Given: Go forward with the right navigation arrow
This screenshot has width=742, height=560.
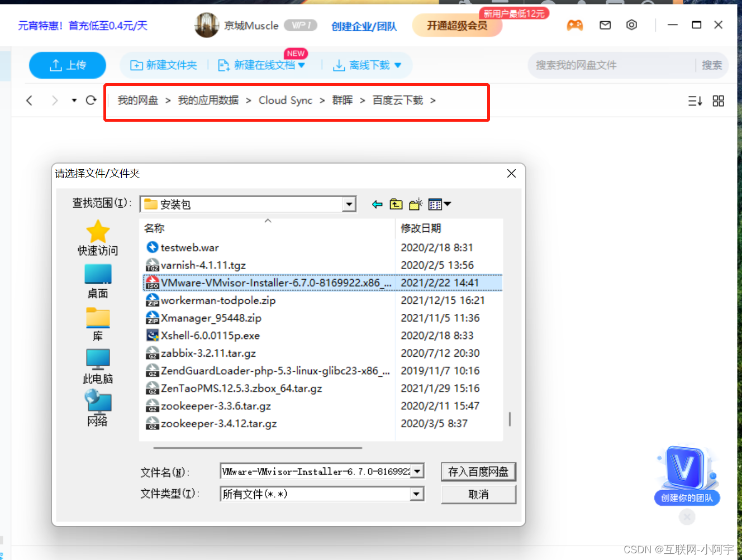Looking at the screenshot, I should pyautogui.click(x=54, y=100).
